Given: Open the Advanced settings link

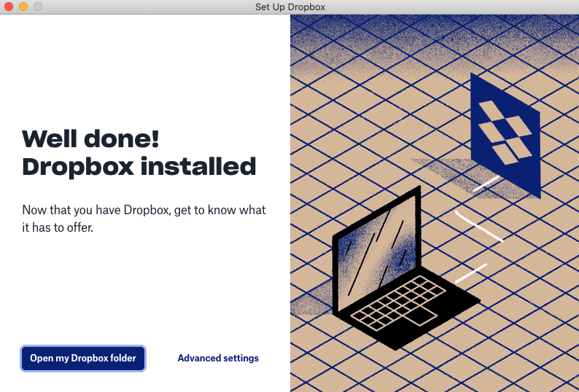Looking at the screenshot, I should (218, 358).
